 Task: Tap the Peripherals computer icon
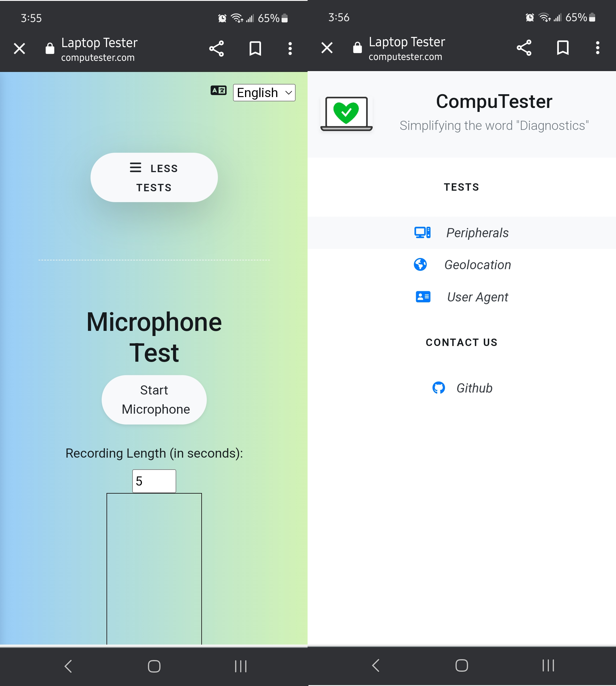click(x=422, y=233)
